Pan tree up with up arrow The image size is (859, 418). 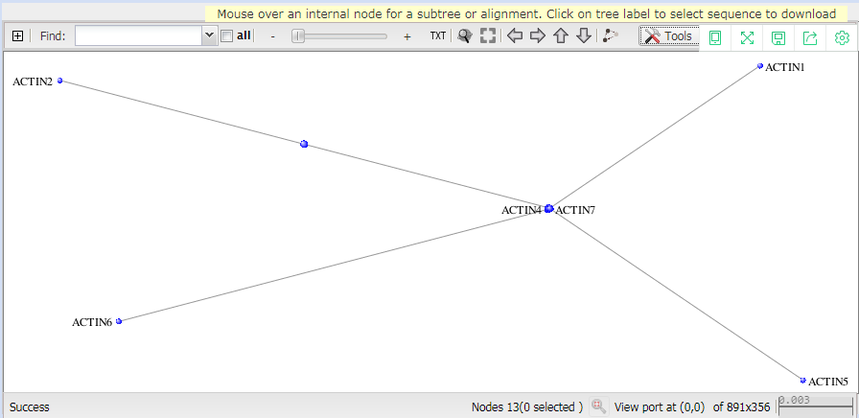click(560, 36)
